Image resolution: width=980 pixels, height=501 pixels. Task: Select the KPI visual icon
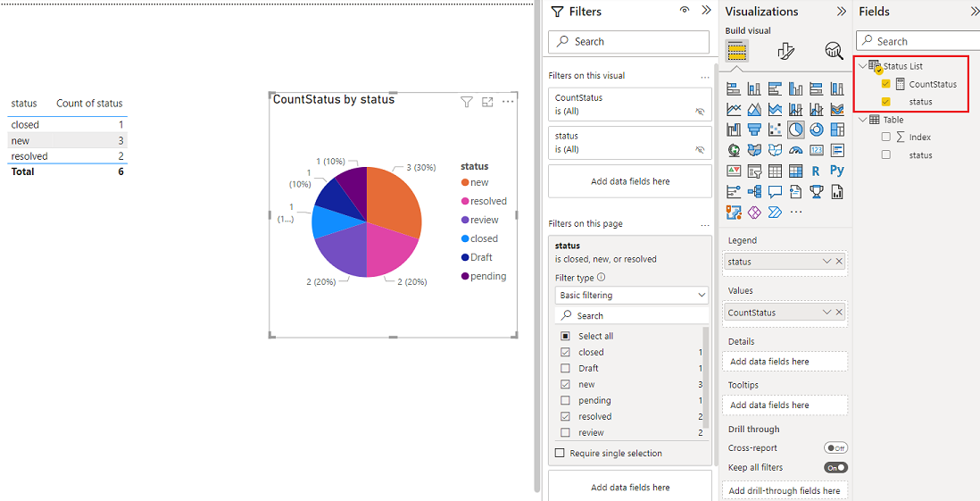pos(734,171)
